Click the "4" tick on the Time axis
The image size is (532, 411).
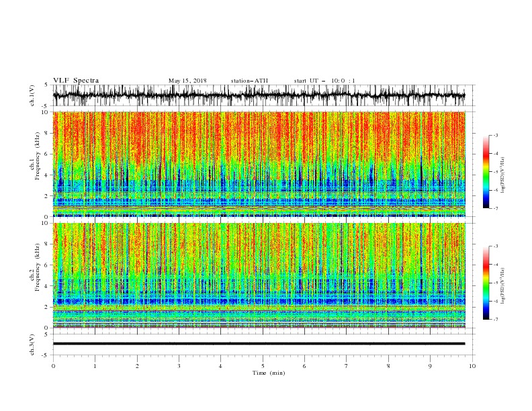[x=220, y=366]
